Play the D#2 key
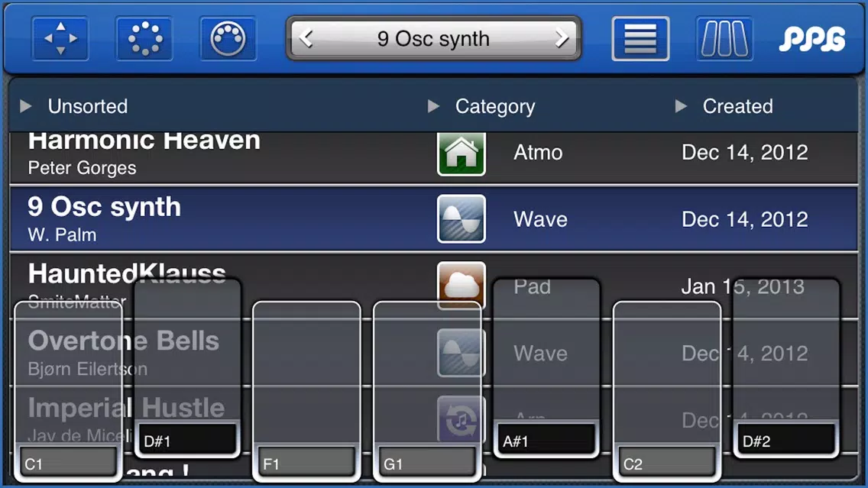The image size is (868, 488). (x=786, y=368)
